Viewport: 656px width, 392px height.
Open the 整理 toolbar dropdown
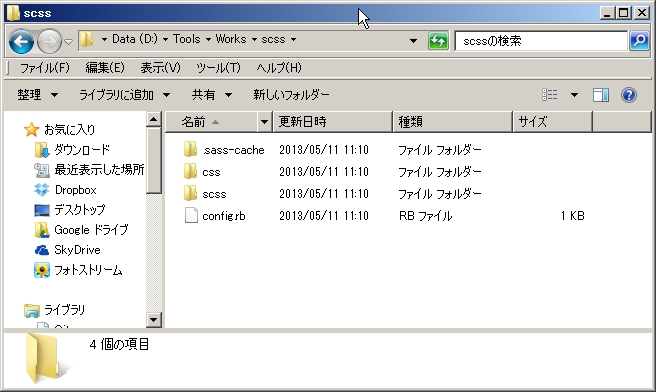pyautogui.click(x=37, y=95)
